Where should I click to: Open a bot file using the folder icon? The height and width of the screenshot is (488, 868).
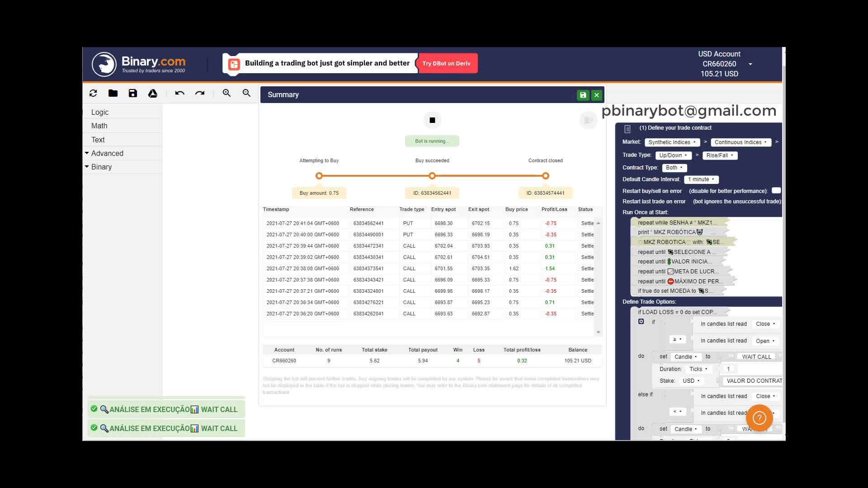[113, 93]
